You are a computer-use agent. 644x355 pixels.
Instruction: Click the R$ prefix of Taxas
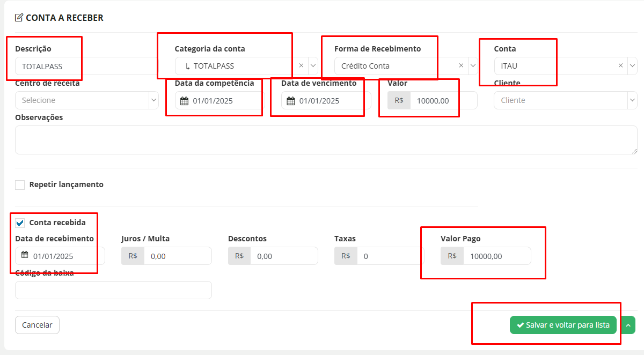346,256
